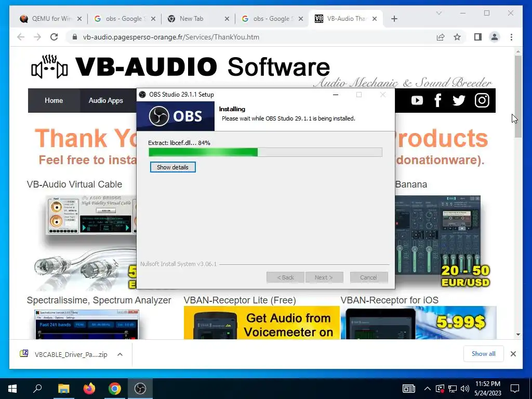This screenshot has width=532, height=399.
Task: Select OBS Studio taskbar icon
Action: point(140,389)
